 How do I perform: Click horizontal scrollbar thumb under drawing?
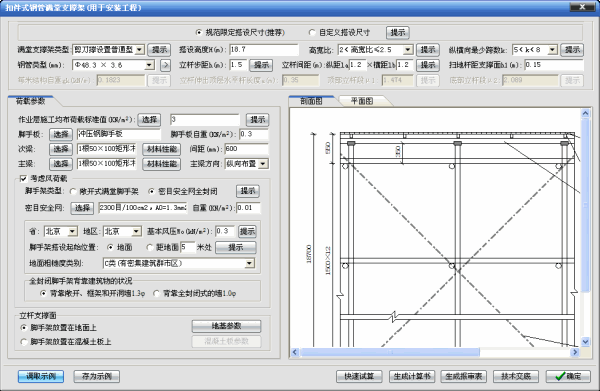coord(390,352)
